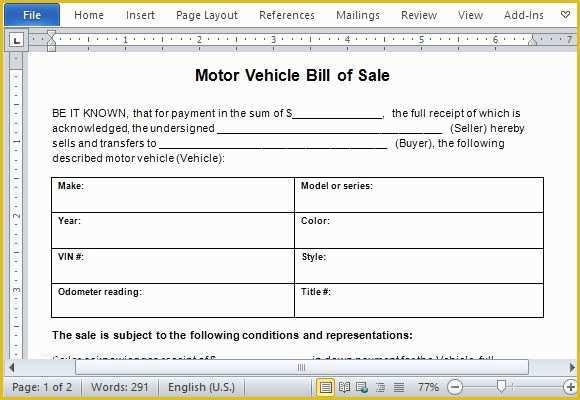Click the Color: table cell
The height and width of the screenshot is (400, 580).
point(419,231)
